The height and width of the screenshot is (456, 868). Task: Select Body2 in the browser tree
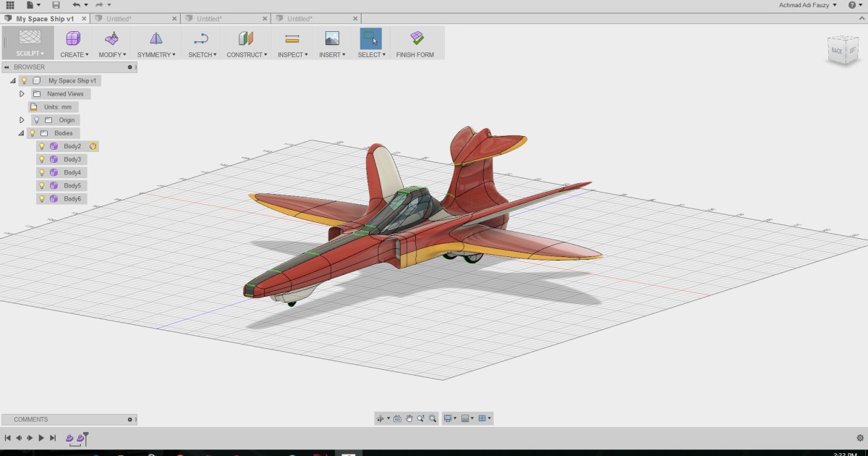(72, 146)
